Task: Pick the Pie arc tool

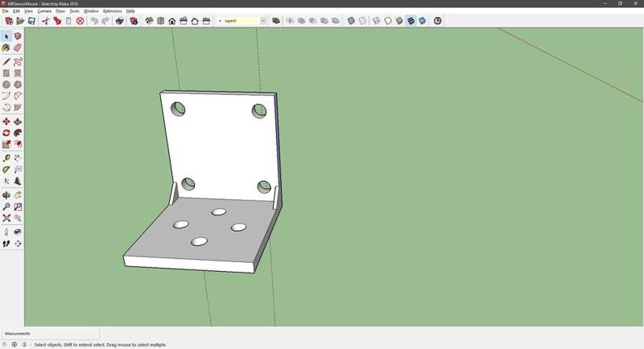Action: click(x=18, y=108)
